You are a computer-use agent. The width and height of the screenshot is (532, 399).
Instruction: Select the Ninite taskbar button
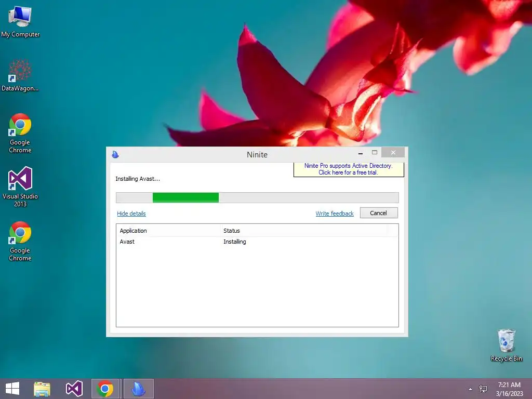pos(138,389)
